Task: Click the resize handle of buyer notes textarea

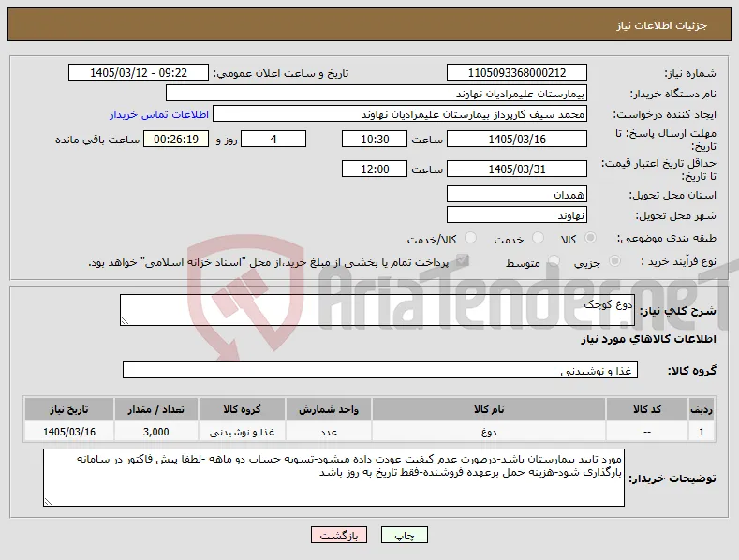Action: point(48,502)
